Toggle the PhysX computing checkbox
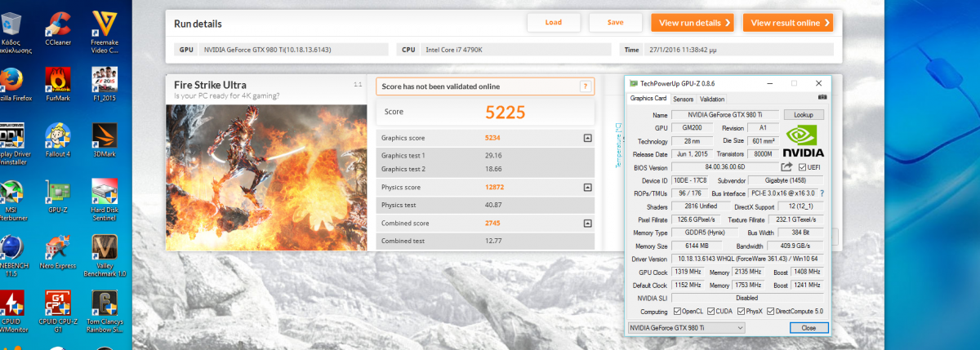The height and width of the screenshot is (350, 980). tap(741, 311)
